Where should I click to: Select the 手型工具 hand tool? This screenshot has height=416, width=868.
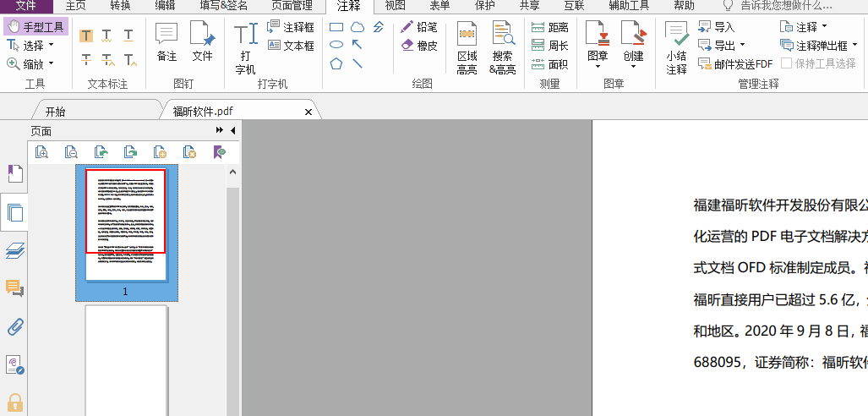click(x=36, y=26)
